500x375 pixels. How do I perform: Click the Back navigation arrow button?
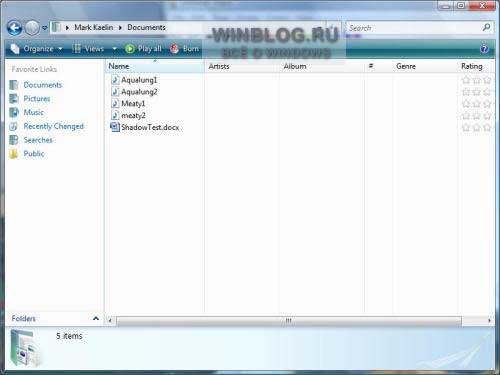(15, 28)
